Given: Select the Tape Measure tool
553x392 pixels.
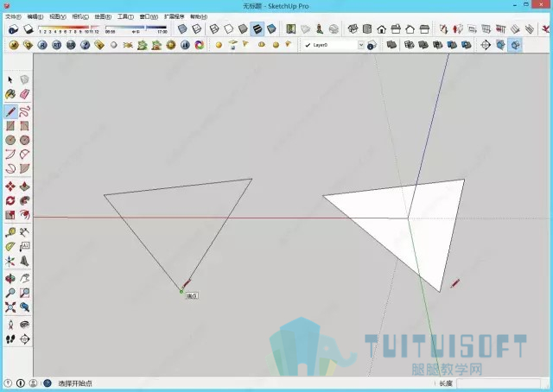Looking at the screenshot, I should (x=10, y=232).
